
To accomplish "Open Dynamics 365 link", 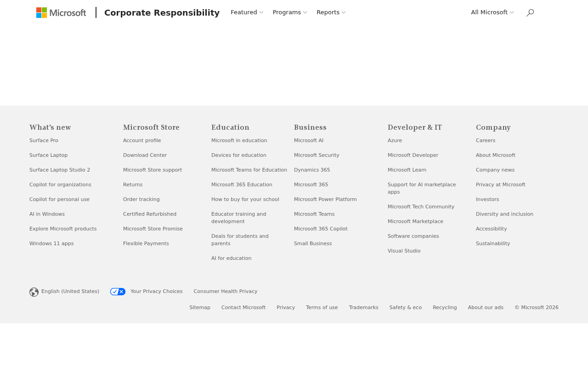I will [x=312, y=170].
